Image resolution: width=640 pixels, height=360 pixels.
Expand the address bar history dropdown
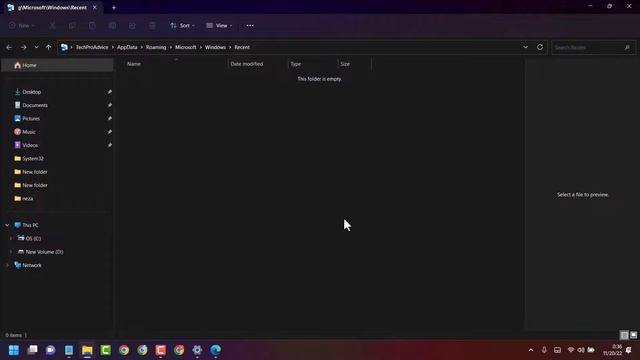(525, 47)
